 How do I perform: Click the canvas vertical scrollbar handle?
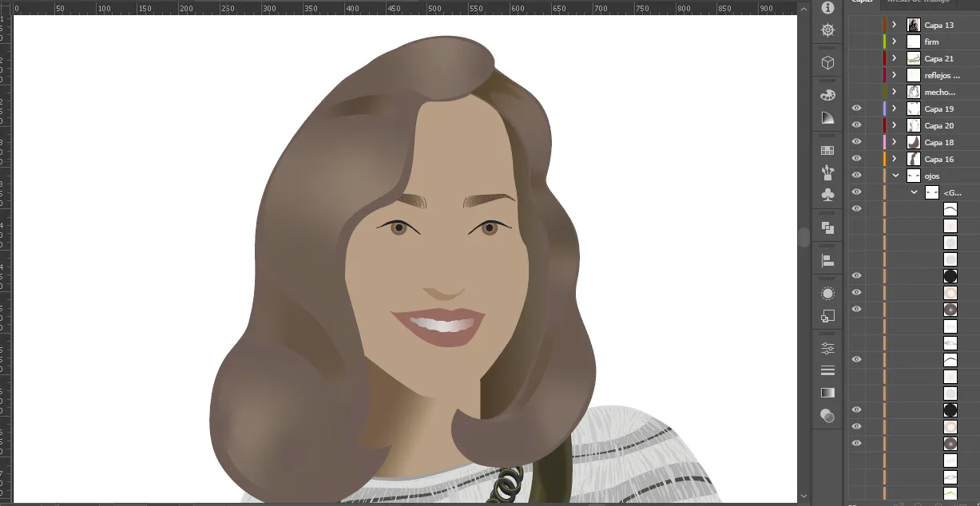803,237
